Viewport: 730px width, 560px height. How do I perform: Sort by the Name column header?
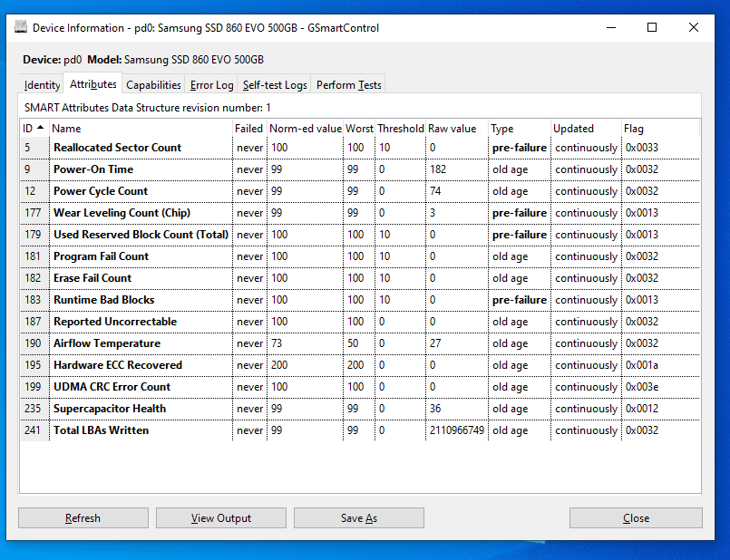coord(141,129)
